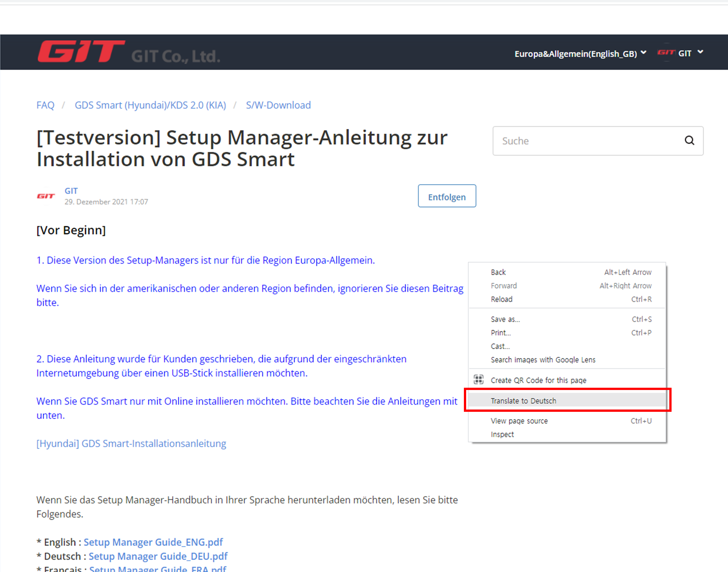Choose Save as... in context menu
The width and height of the screenshot is (728, 572).
pos(567,319)
